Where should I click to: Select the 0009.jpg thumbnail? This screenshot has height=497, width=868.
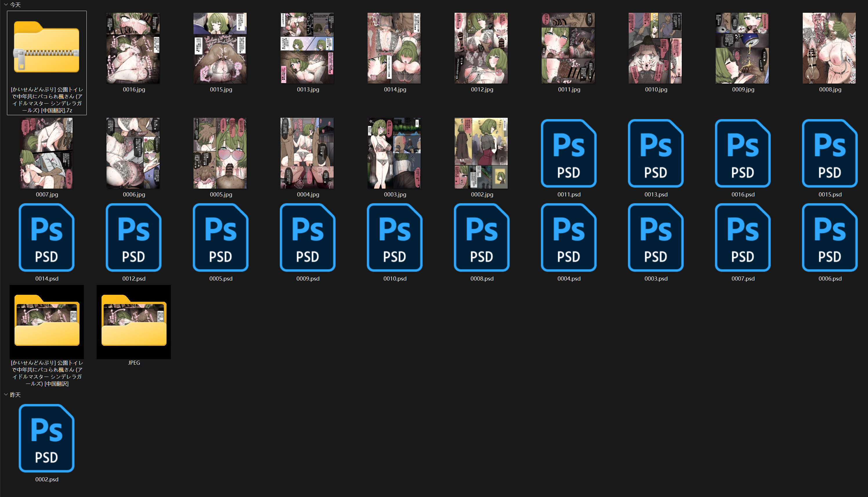(742, 48)
